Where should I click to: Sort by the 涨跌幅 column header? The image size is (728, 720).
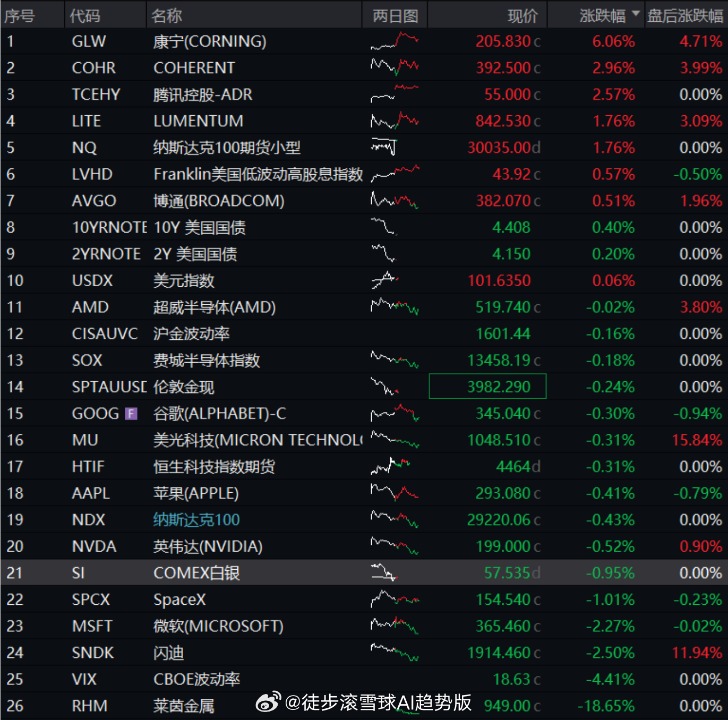(x=602, y=16)
